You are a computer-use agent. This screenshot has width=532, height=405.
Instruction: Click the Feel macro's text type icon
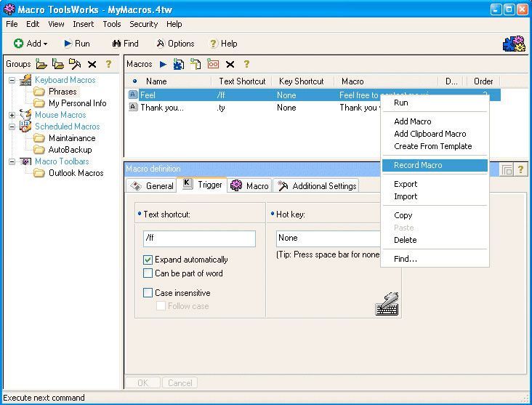click(133, 95)
